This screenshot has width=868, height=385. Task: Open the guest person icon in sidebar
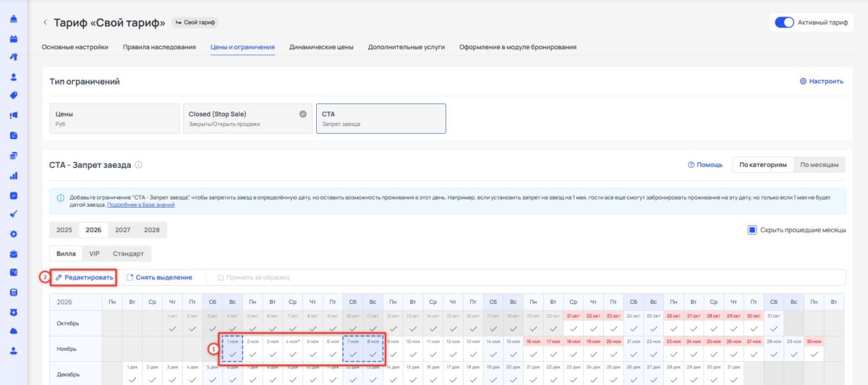point(13,77)
